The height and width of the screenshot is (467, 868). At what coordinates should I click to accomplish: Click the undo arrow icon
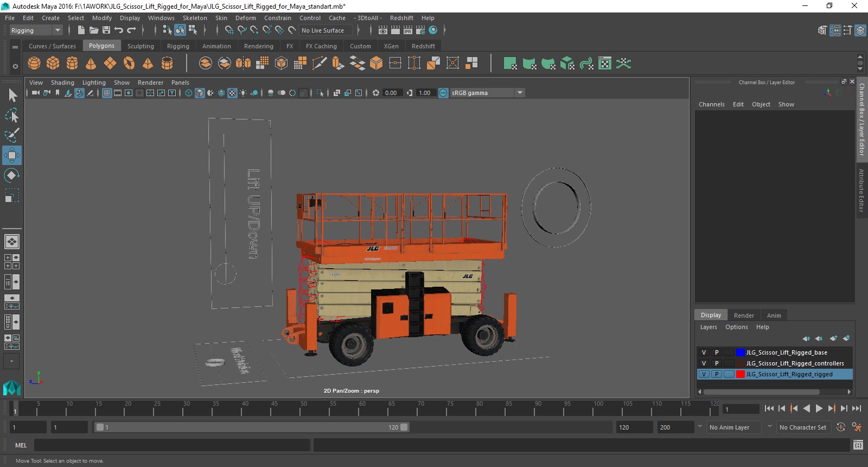click(x=119, y=30)
